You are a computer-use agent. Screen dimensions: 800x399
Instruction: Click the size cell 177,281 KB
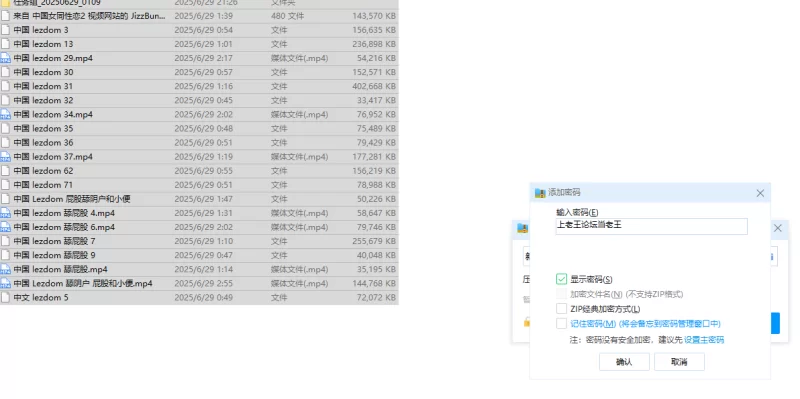click(374, 157)
